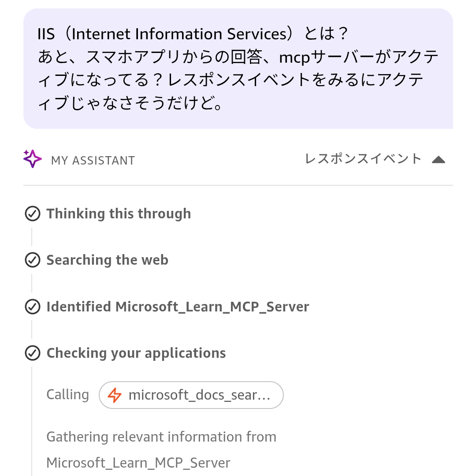Viewport: 476px width, 476px height.
Task: Tap the MY ASSISTANT header label
Action: (x=93, y=161)
